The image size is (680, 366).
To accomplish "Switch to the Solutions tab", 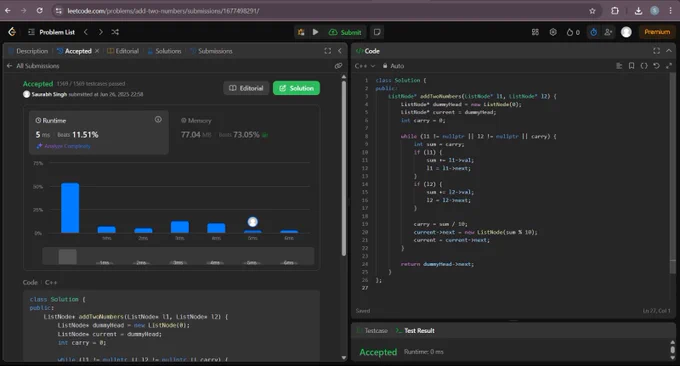I will coord(164,51).
